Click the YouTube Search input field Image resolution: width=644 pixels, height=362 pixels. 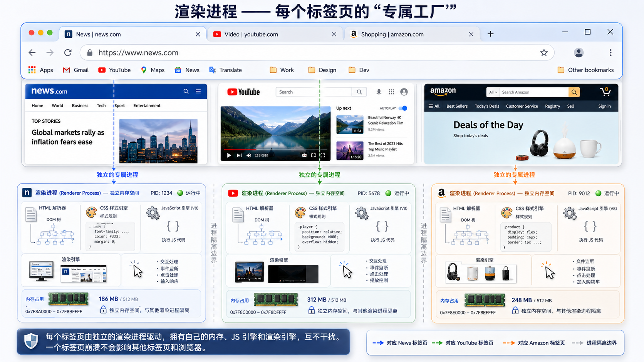tap(314, 92)
